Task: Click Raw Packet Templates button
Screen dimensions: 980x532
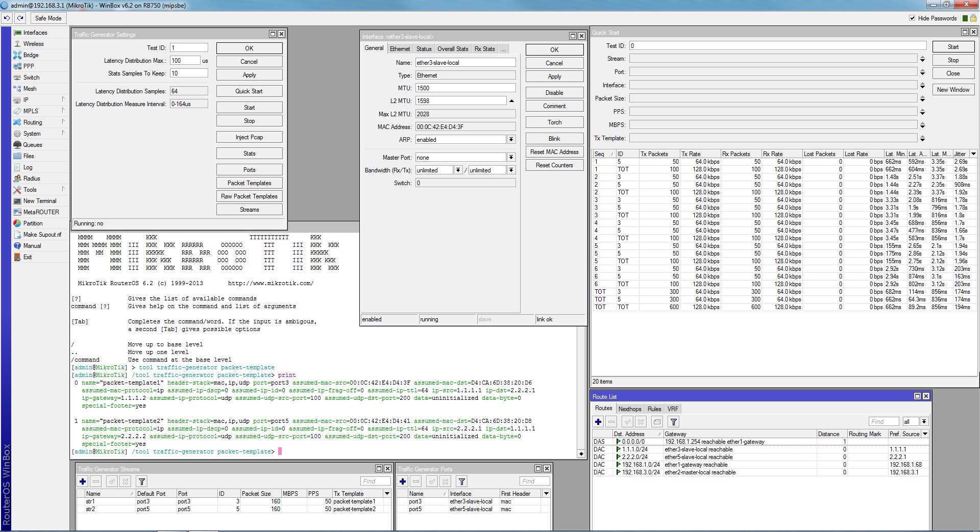Action: click(x=249, y=196)
